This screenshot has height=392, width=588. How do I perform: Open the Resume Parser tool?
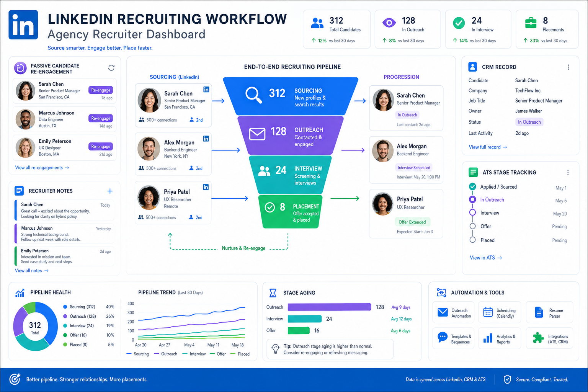pyautogui.click(x=549, y=313)
